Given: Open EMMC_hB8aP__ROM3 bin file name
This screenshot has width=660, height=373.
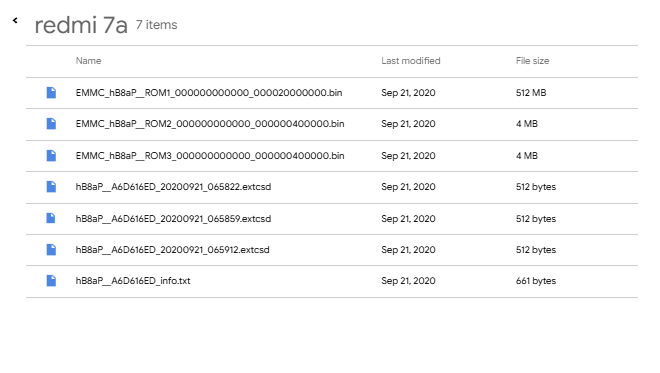Looking at the screenshot, I should (210, 156).
